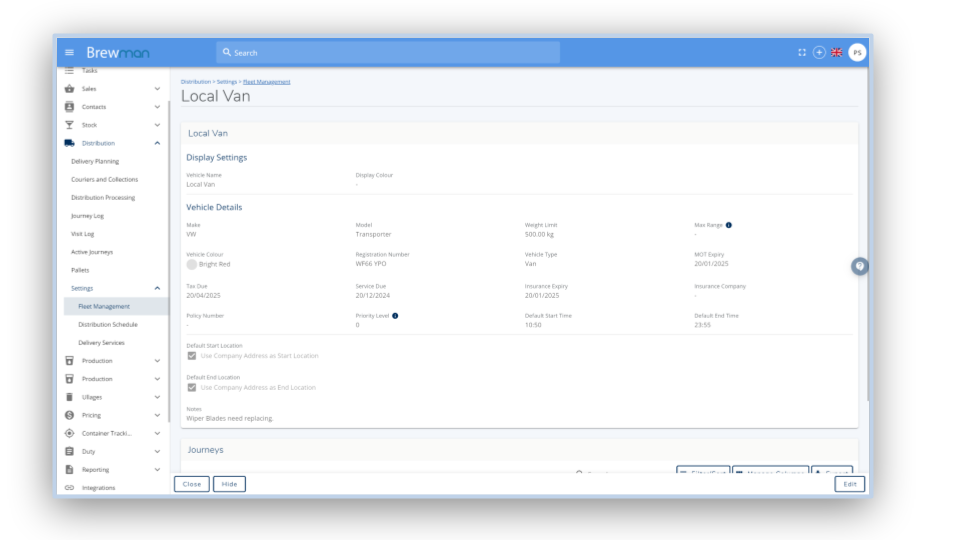Click the Wiper Blades need replacing note
This screenshot has width=960, height=540.
tap(230, 419)
